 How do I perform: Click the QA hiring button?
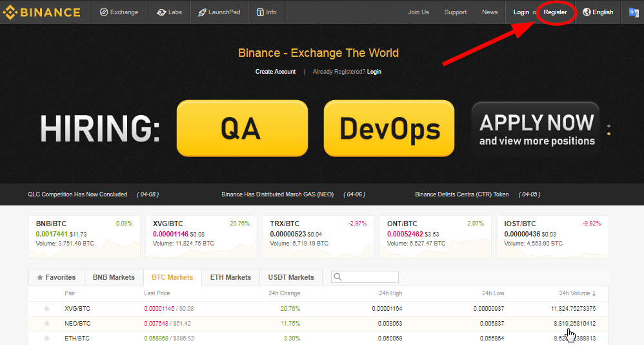[242, 129]
